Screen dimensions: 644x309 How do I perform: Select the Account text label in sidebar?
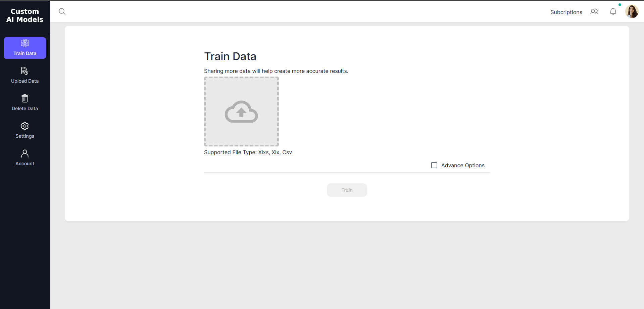pyautogui.click(x=25, y=164)
